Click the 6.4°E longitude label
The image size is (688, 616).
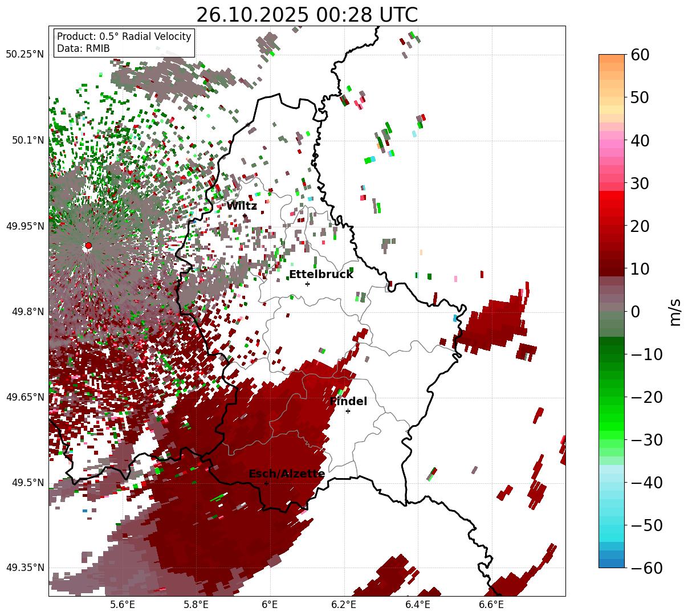click(417, 605)
